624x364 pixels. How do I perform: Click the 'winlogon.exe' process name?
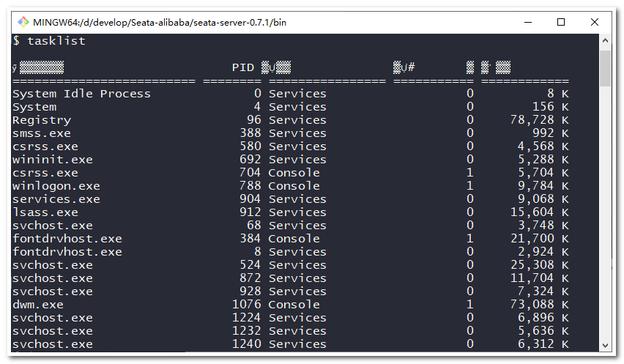point(56,186)
